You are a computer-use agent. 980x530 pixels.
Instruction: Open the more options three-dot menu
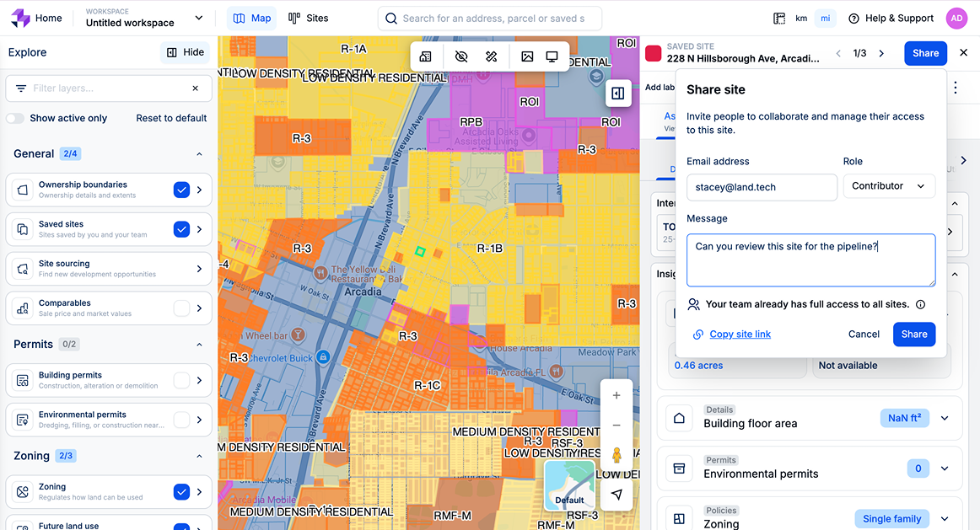955,88
